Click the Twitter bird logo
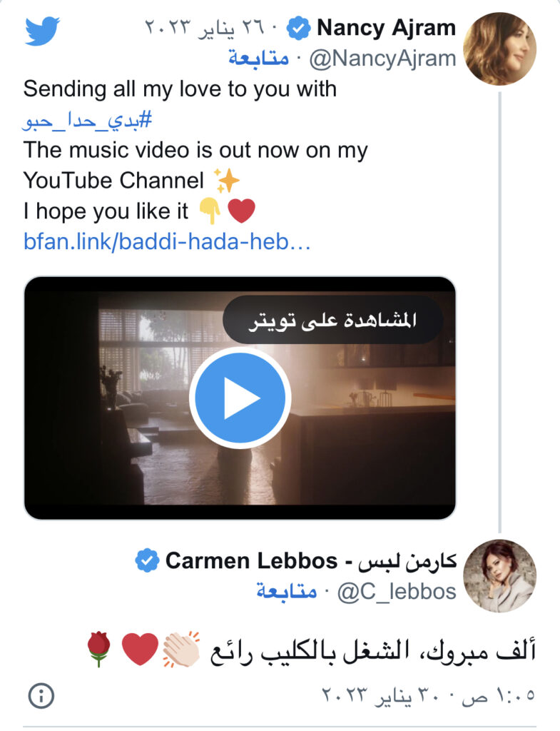The height and width of the screenshot is (731, 560). pyautogui.click(x=42, y=31)
